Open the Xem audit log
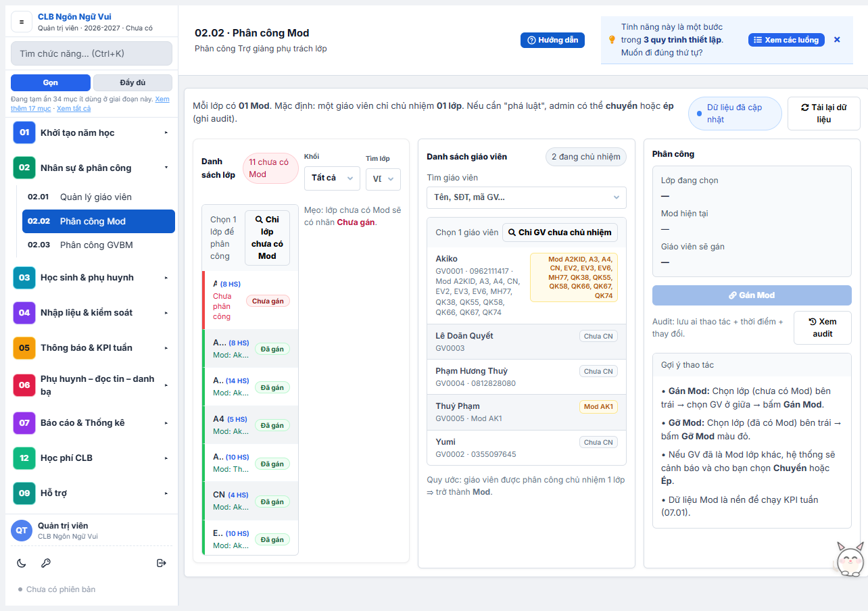 point(822,328)
